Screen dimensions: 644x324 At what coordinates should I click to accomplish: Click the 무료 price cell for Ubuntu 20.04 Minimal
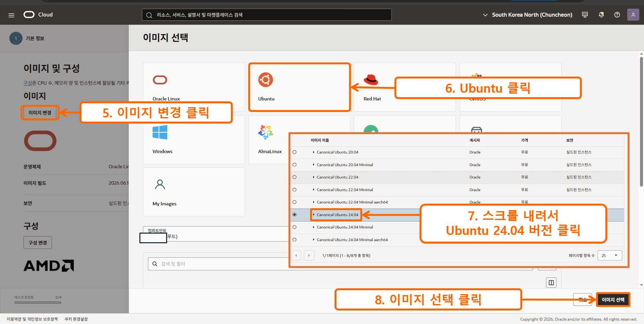(525, 165)
